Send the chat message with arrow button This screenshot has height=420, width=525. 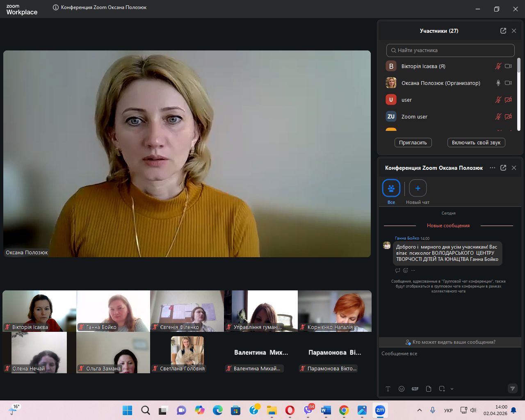[x=512, y=388]
